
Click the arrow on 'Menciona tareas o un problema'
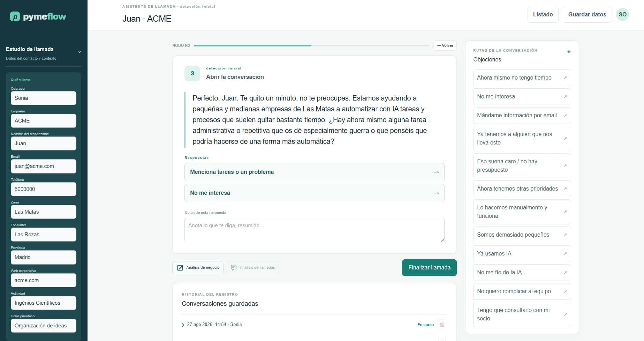[436, 172]
